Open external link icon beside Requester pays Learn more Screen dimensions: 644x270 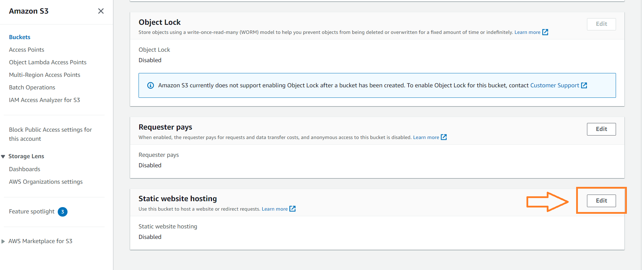(444, 137)
